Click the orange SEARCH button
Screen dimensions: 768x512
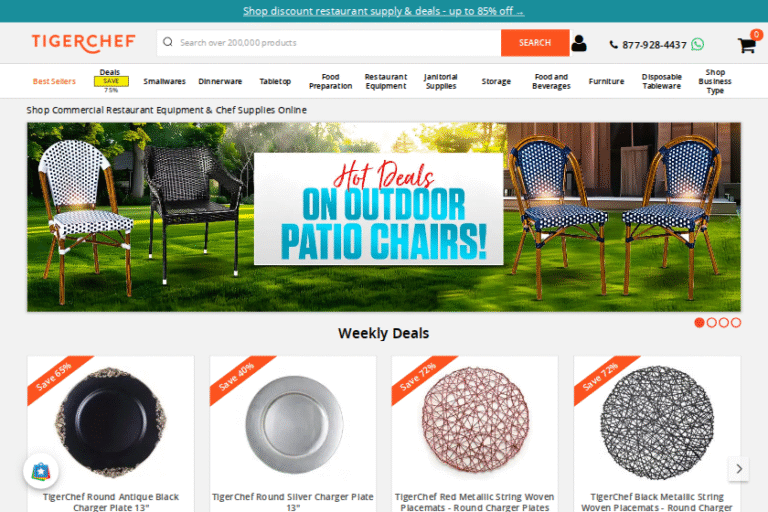[535, 43]
